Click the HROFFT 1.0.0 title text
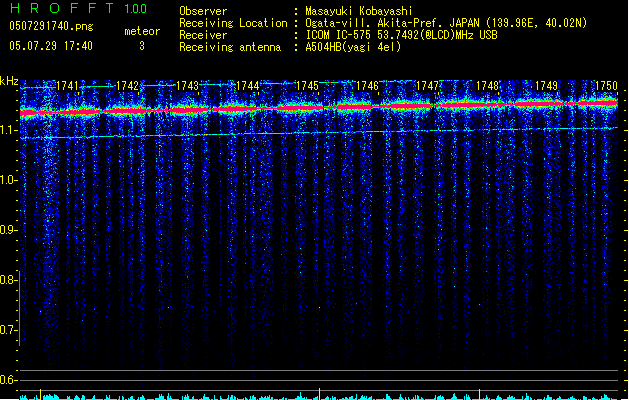This screenshot has width=629, height=400. pos(79,8)
